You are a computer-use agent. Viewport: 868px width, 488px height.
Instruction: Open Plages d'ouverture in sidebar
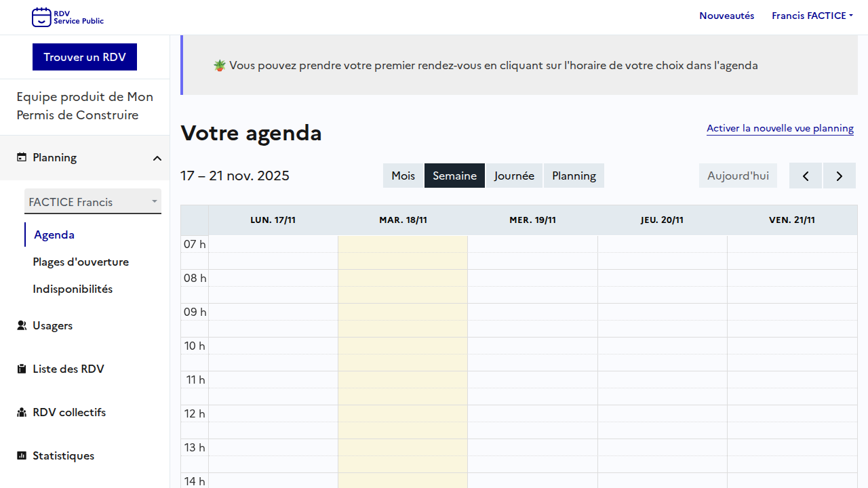[81, 262]
